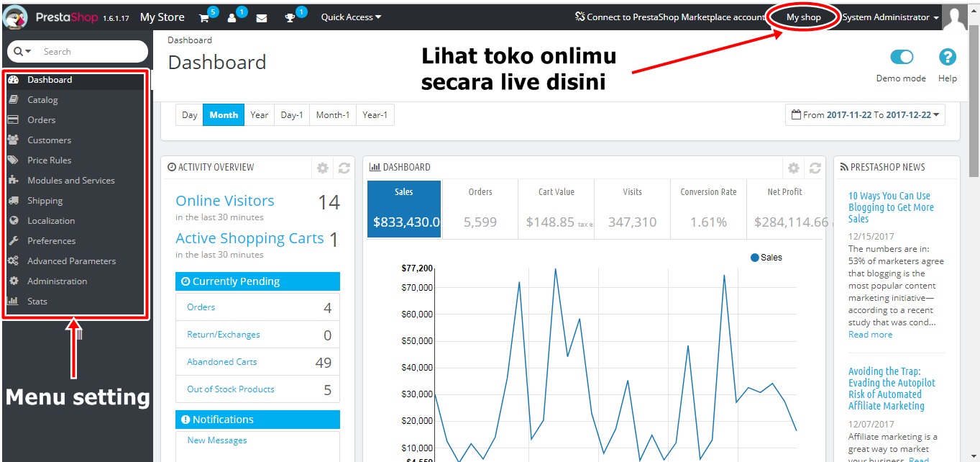Screen dimensions: 980x462
Task: Open Catalog in the sidebar menu
Action: [42, 100]
